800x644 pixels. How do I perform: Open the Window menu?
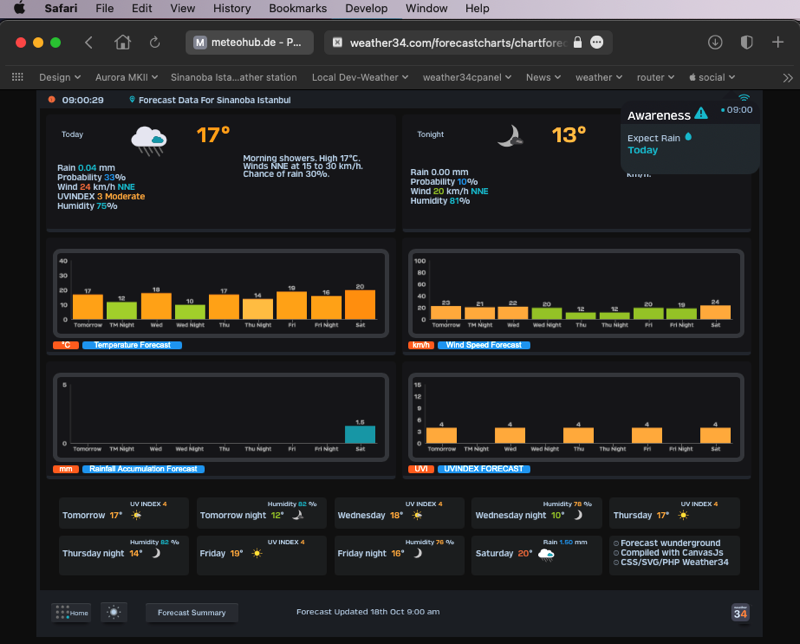(426, 8)
